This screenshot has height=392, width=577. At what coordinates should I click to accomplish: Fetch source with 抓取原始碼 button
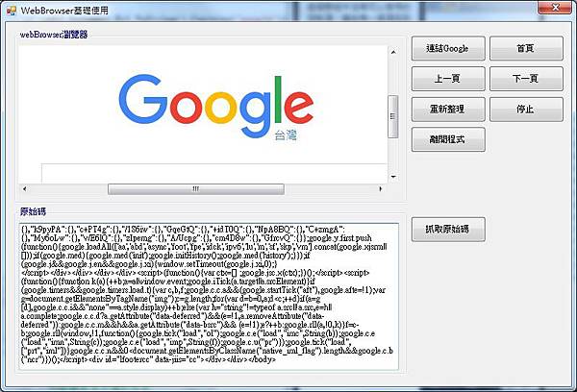point(448,230)
